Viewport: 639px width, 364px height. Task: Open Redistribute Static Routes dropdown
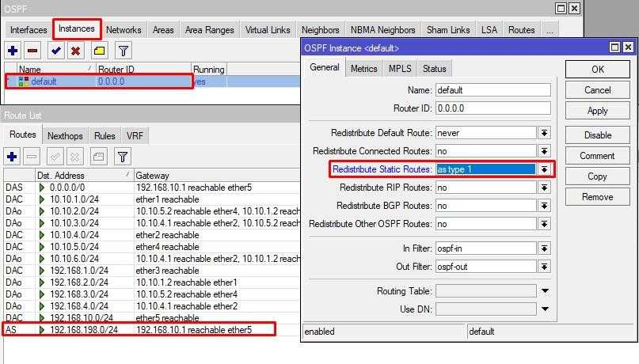[544, 169]
